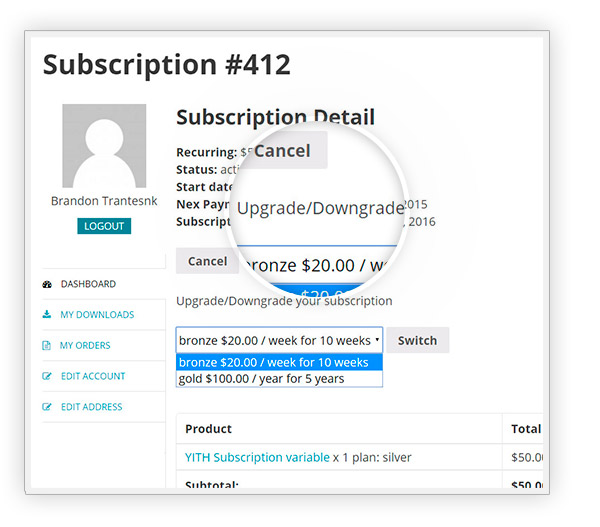The height and width of the screenshot is (527, 600).
Task: Click the dropdown arrow of plan selector
Action: click(x=377, y=339)
